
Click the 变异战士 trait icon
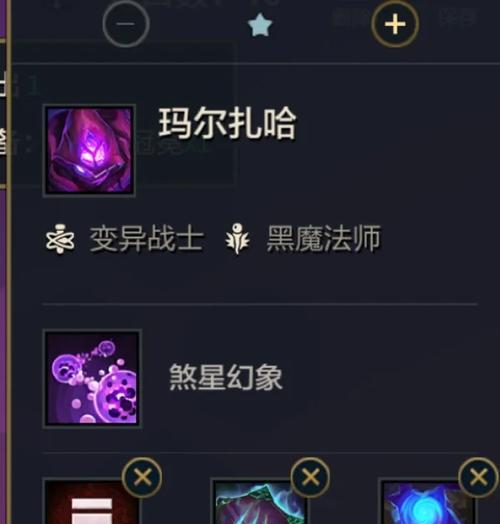[60, 239]
